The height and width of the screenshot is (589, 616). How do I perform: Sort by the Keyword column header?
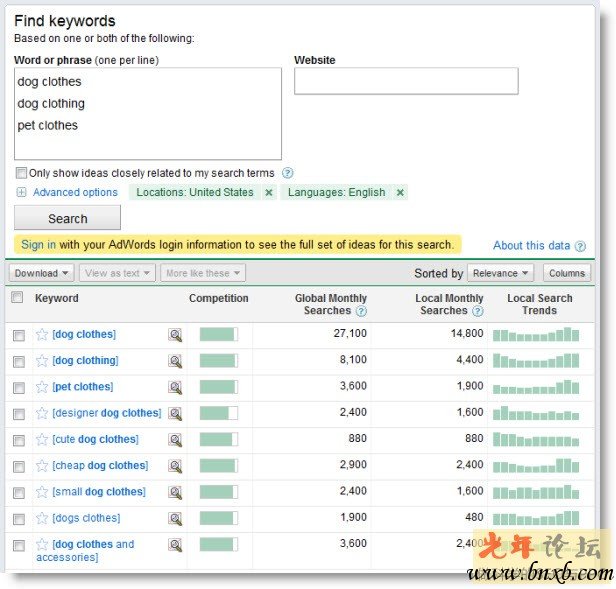57,298
